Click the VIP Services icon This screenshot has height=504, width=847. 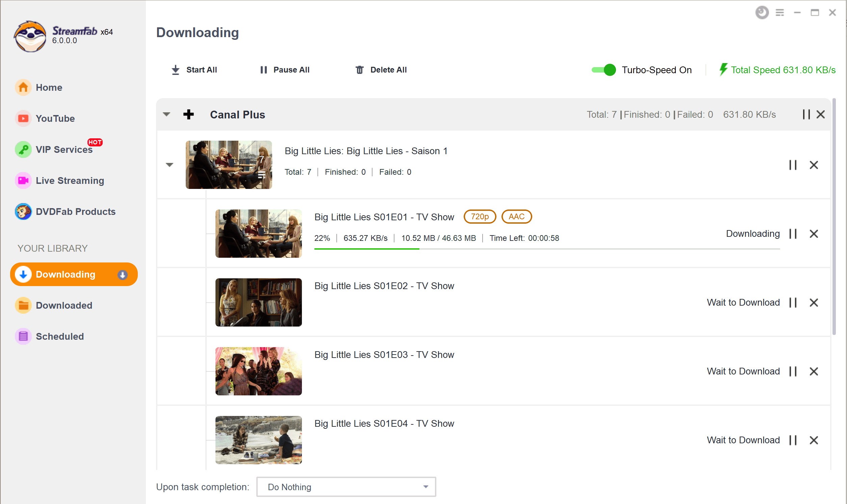(22, 149)
